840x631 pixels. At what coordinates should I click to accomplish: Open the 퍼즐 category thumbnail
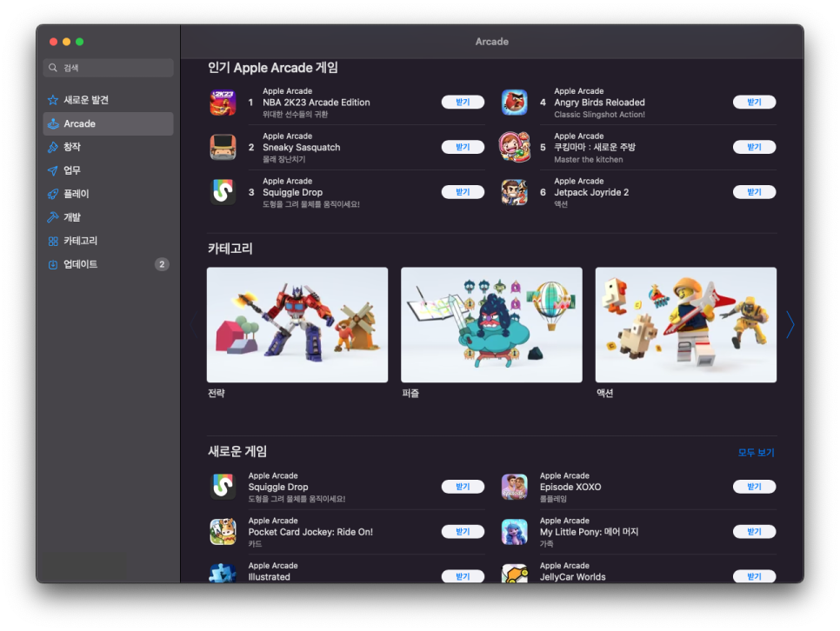491,325
